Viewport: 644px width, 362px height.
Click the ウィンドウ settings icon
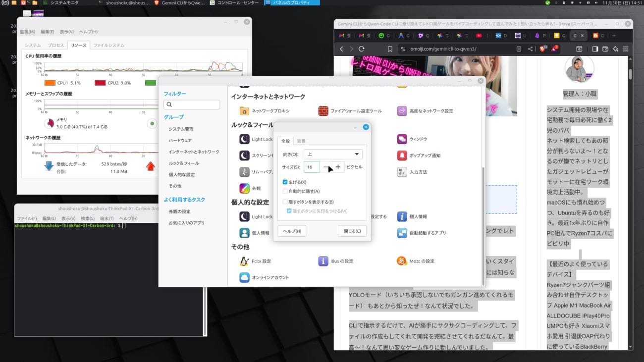pos(402,139)
